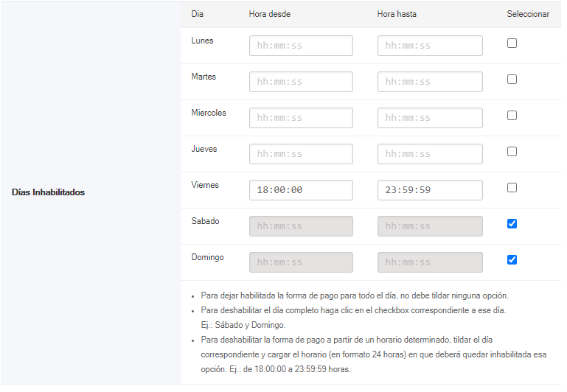Check the Viernes checkbox
The image size is (567, 392).
tap(512, 187)
